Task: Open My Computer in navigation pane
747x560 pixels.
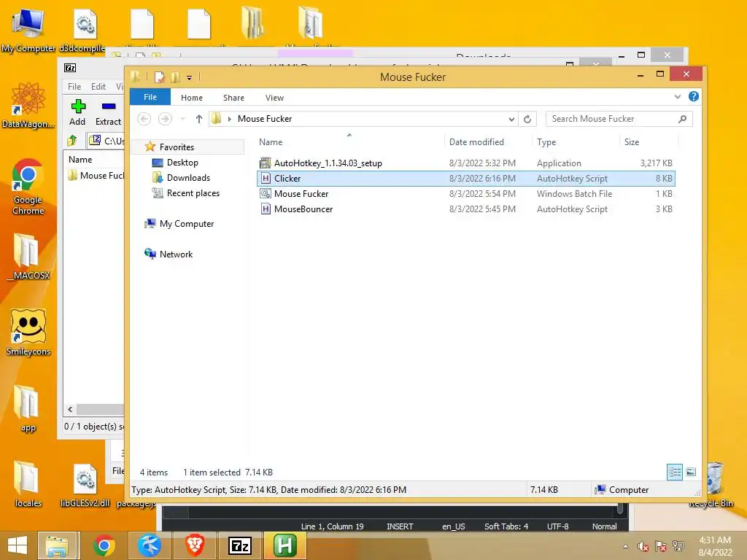Action: tap(186, 224)
